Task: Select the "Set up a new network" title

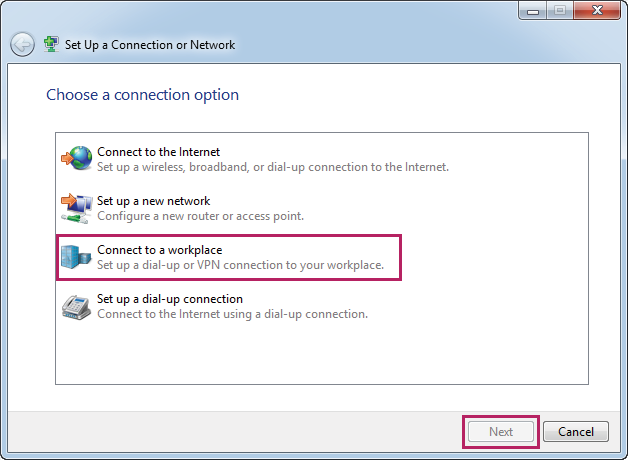Action: [153, 201]
